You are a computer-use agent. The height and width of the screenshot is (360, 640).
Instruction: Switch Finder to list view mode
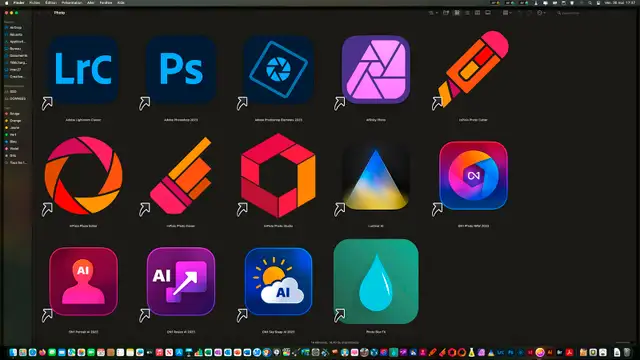click(467, 13)
